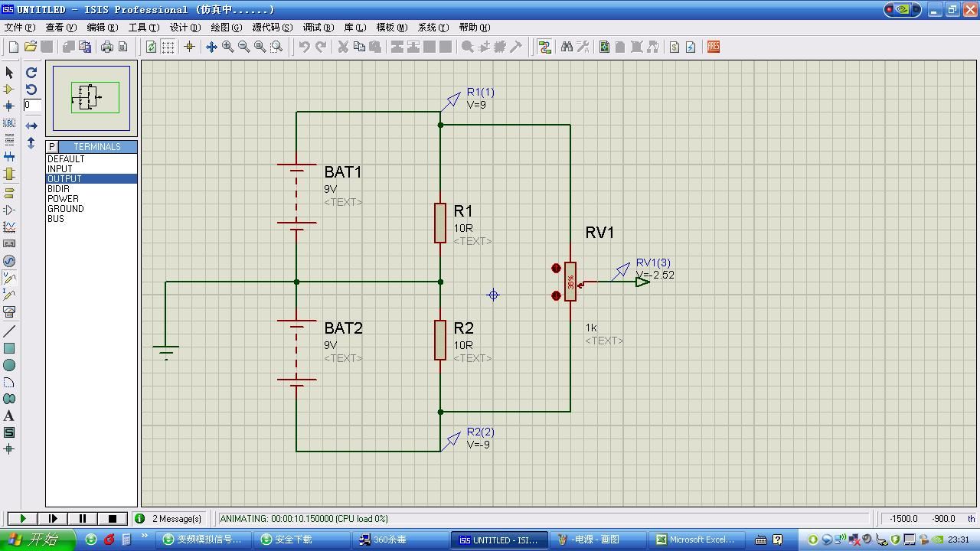The width and height of the screenshot is (980, 551).
Task: Click the Zoom out magnifier icon
Action: 243,47
